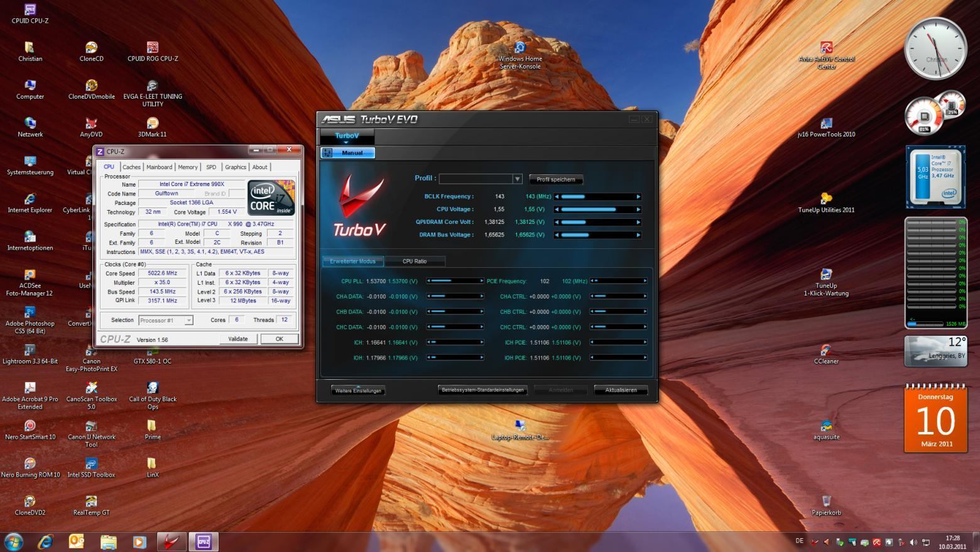The image size is (980, 552).
Task: Open Windows Home Server-Konsole icon
Action: pyautogui.click(x=520, y=55)
